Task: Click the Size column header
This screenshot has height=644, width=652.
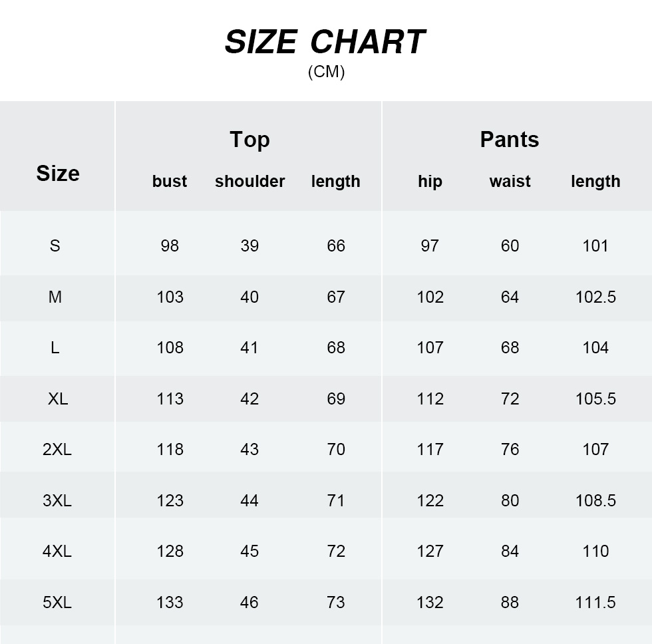Action: point(58,174)
